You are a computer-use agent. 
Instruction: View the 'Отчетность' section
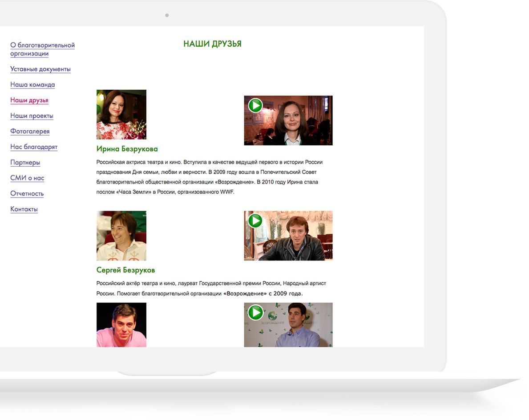pyautogui.click(x=27, y=194)
